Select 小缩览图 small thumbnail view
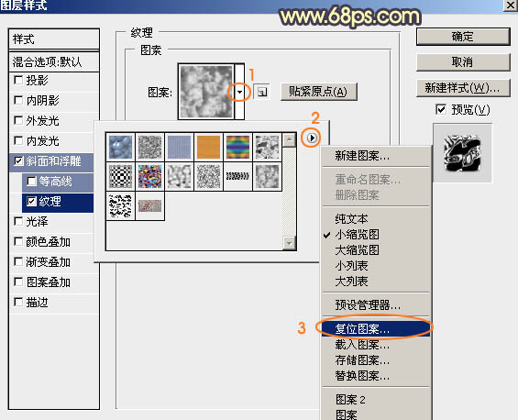The image size is (518, 420). point(376,235)
